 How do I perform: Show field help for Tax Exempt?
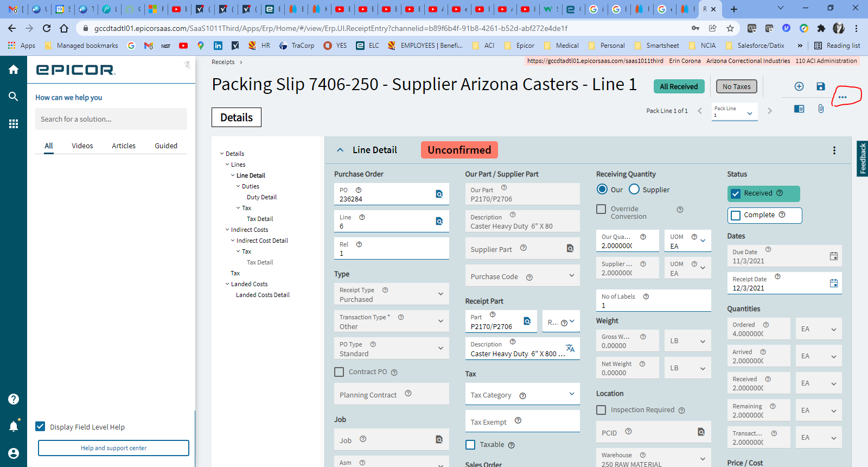518,420
